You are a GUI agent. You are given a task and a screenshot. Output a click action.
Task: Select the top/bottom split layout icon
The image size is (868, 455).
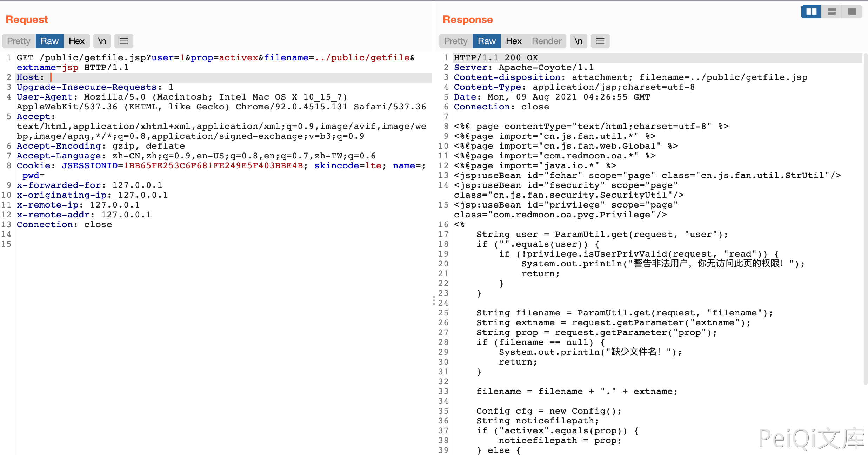(832, 12)
